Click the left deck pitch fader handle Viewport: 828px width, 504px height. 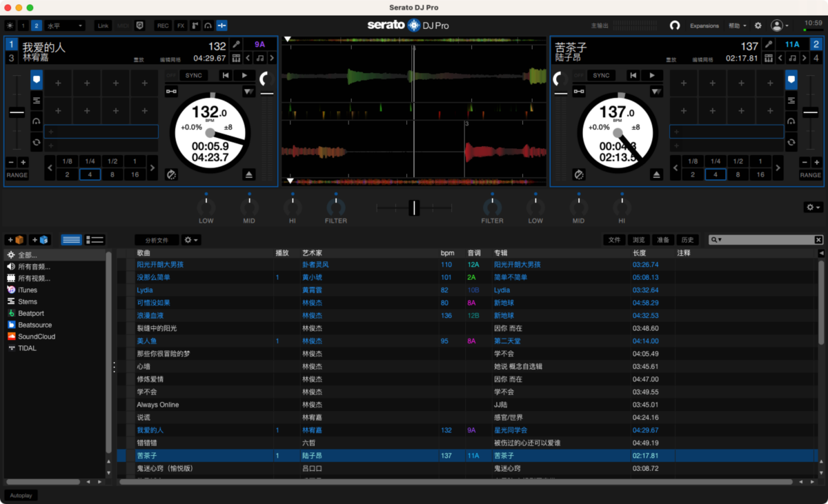pyautogui.click(x=17, y=112)
